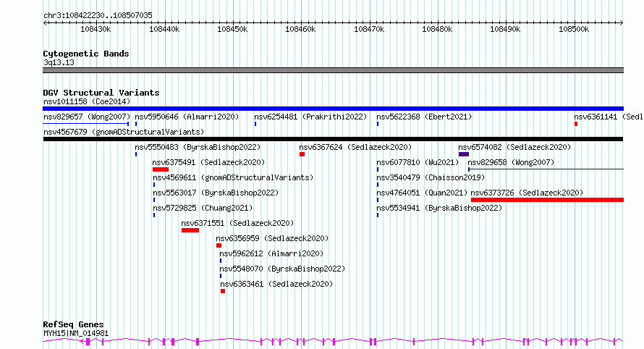Click the 108470k ruler tick label

(x=369, y=29)
